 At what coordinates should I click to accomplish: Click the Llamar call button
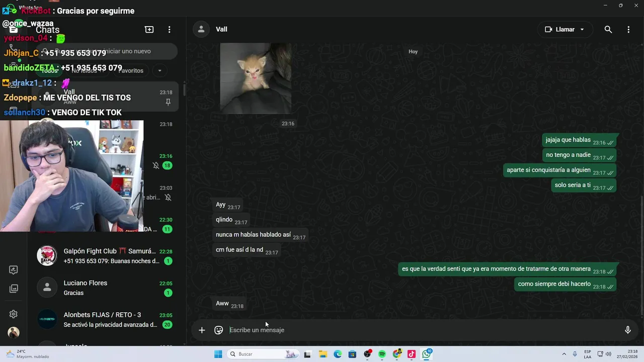pyautogui.click(x=565, y=30)
